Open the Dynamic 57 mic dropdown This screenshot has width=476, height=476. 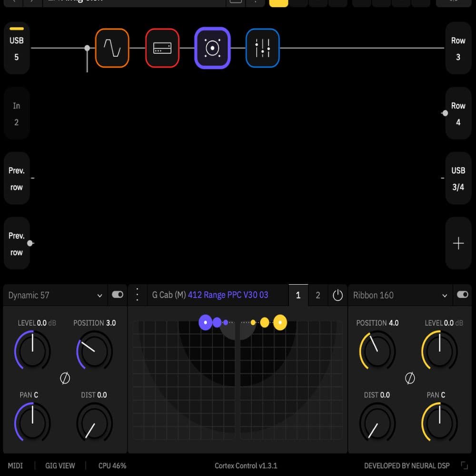[x=100, y=295]
